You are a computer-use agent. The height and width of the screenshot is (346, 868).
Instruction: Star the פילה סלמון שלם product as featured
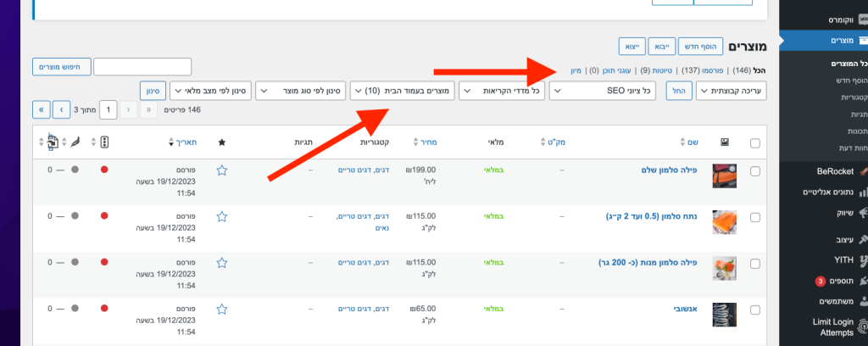point(222,170)
